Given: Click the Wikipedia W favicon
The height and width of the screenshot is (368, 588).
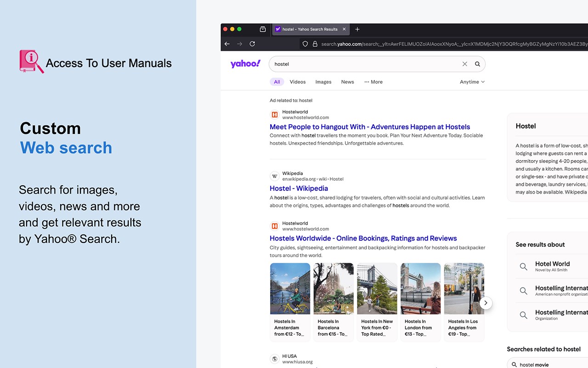Looking at the screenshot, I should [275, 176].
